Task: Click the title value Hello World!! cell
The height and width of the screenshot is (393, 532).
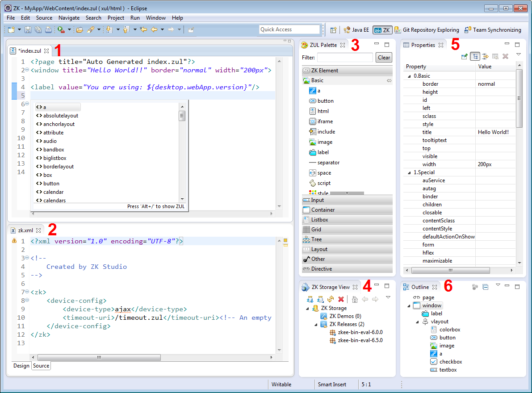Action: (495, 132)
